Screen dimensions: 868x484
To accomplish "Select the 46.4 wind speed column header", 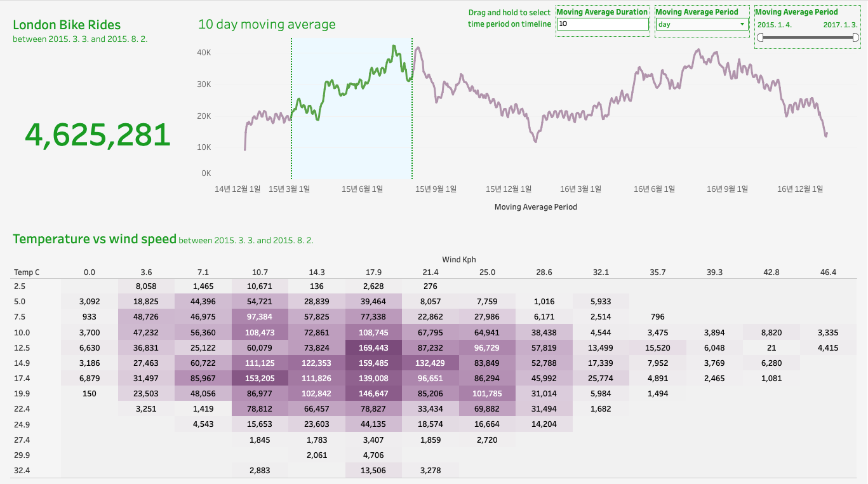I will 828,272.
